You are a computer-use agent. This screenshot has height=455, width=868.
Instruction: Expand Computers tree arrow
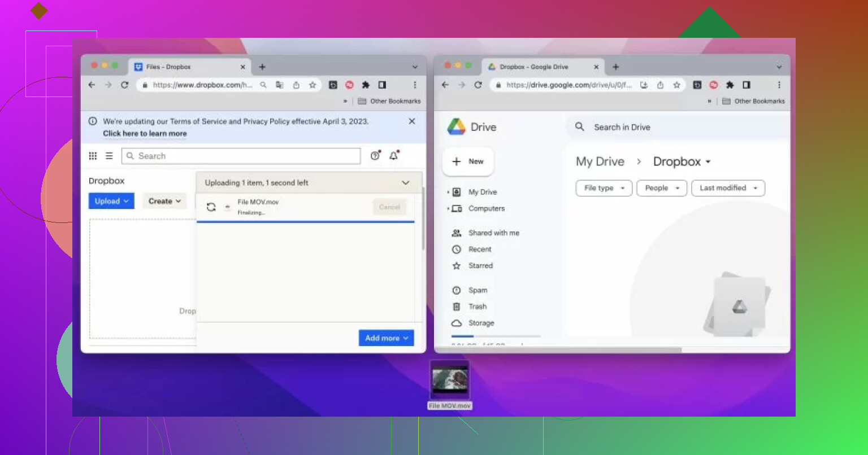(x=448, y=209)
